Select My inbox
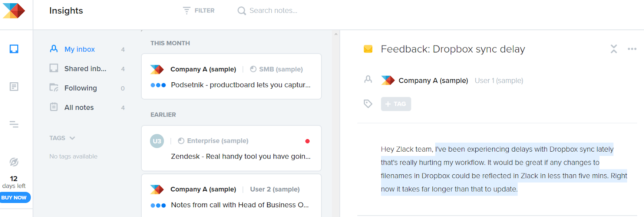The height and width of the screenshot is (217, 644). click(x=80, y=49)
